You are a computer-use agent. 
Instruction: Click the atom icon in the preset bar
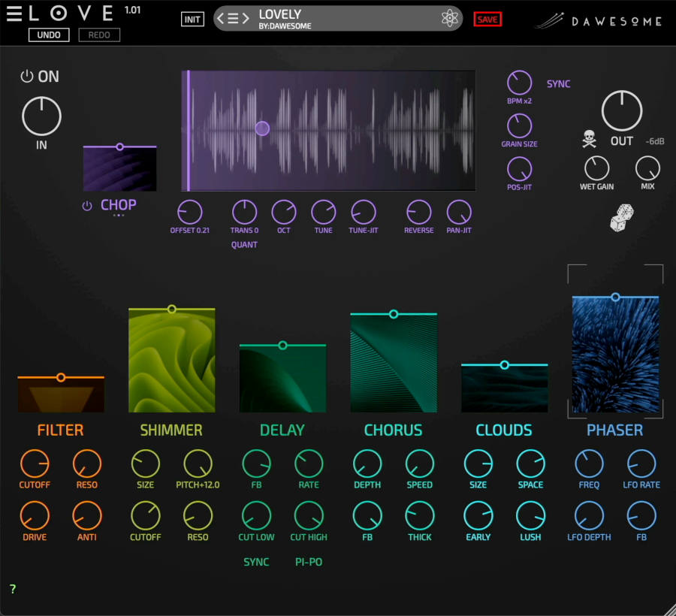450,19
